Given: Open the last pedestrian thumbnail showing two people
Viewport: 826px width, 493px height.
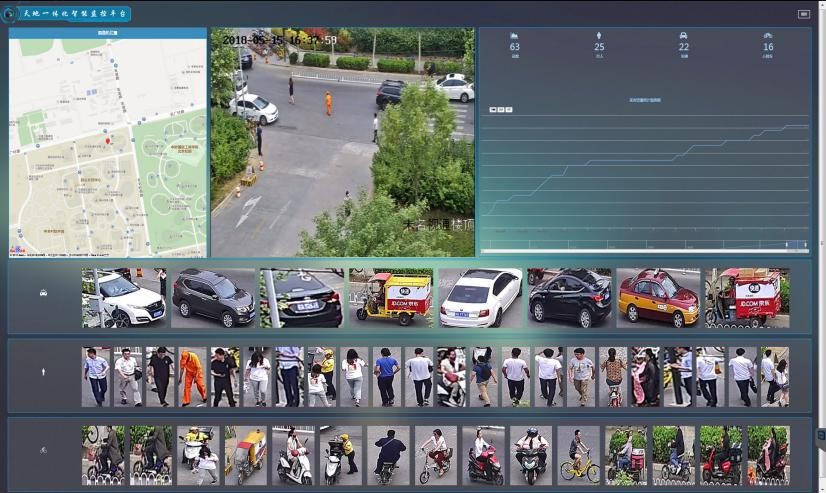Looking at the screenshot, I should click(x=775, y=377).
